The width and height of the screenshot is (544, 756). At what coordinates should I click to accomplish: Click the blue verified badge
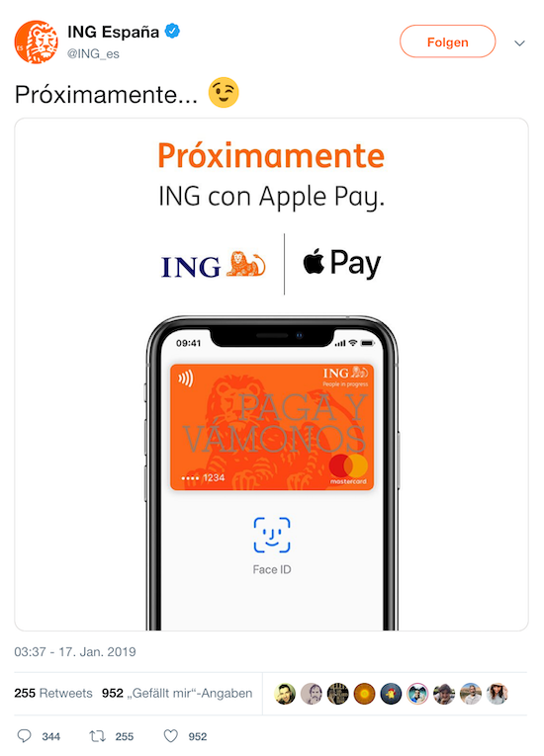pyautogui.click(x=172, y=32)
